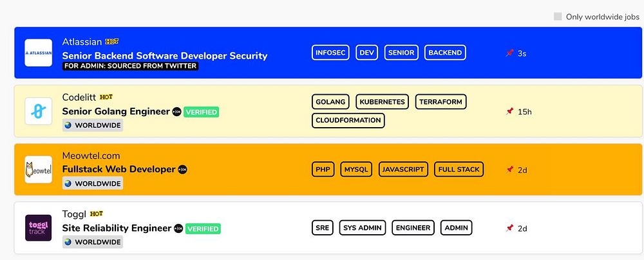
Task: Click the WORLDWIDE location tag under Site Reliability Engineer
Action: click(92, 242)
